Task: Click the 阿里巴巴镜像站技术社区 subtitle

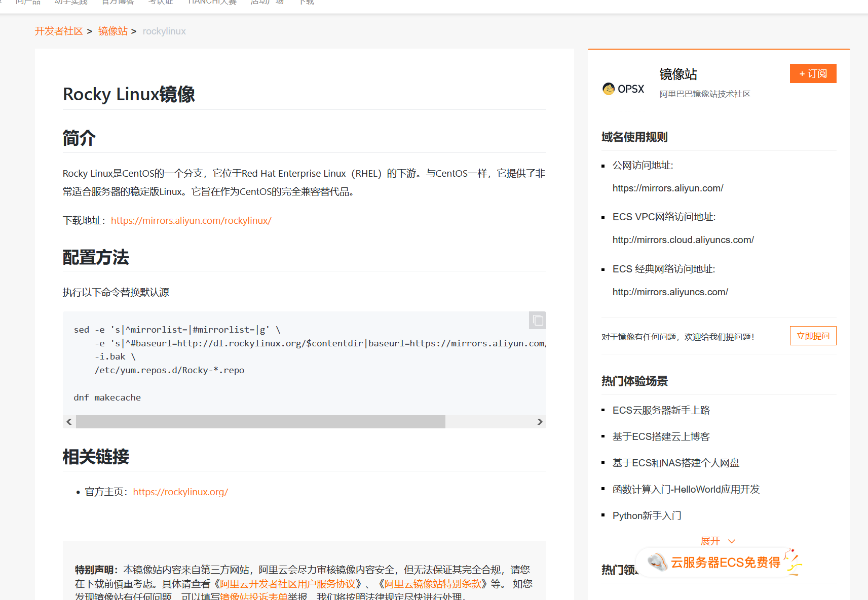Action: click(x=705, y=94)
